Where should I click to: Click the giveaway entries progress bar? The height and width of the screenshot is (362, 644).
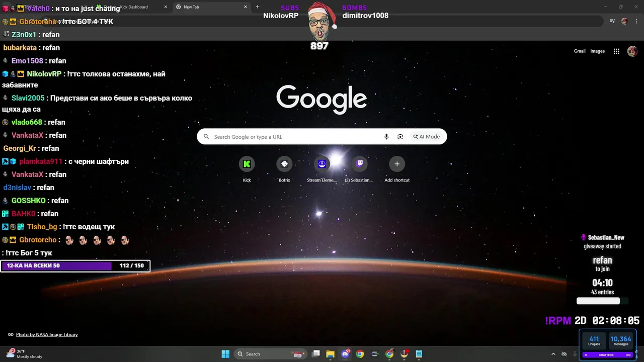click(602, 301)
